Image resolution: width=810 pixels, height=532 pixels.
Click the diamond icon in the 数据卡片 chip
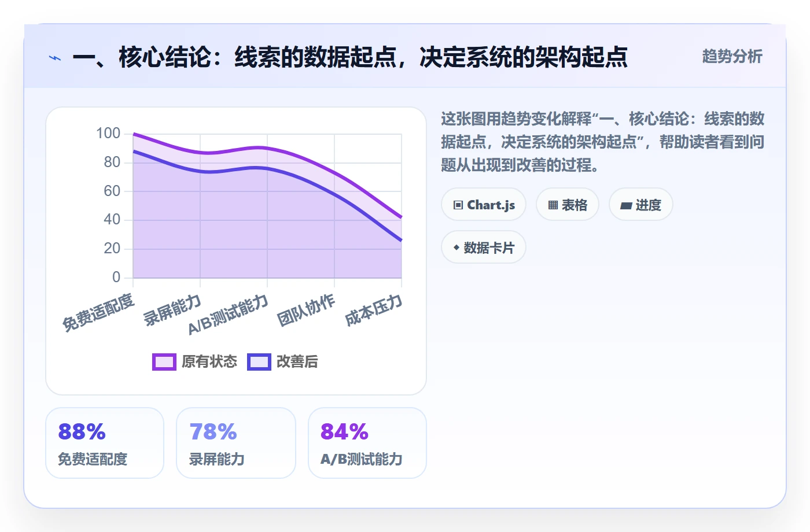click(x=456, y=247)
